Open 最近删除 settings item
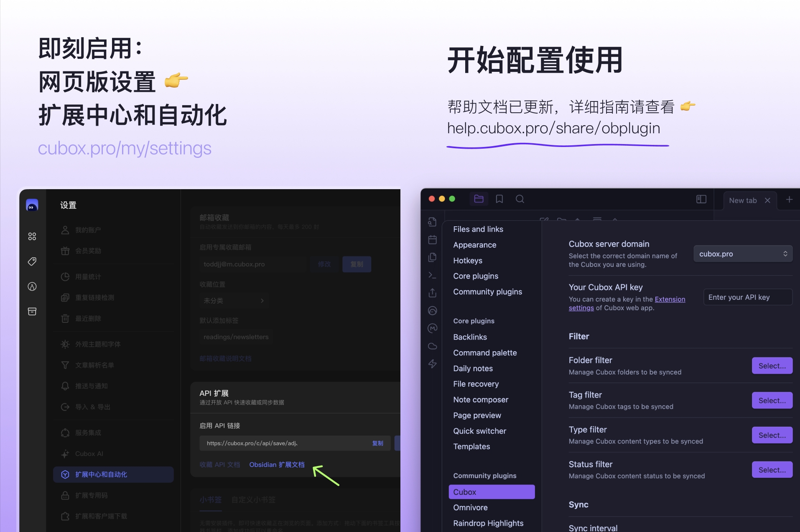This screenshot has height=532, width=800. coord(114,319)
